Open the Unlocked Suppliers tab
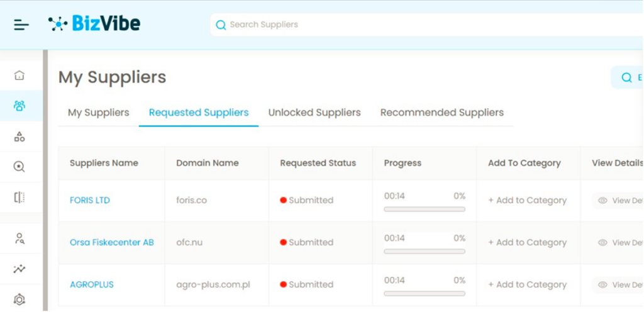The width and height of the screenshot is (644, 312). click(x=314, y=113)
